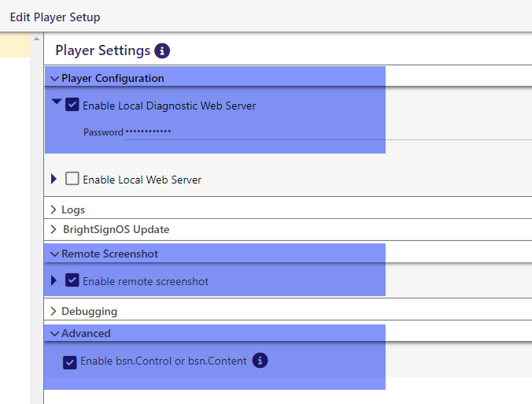Expand the BrightSignOS Update section
532x404 pixels.
pyautogui.click(x=54, y=230)
